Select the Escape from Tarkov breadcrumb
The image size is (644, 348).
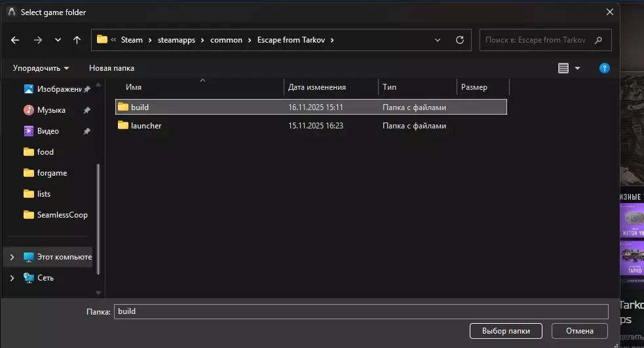[x=291, y=40]
